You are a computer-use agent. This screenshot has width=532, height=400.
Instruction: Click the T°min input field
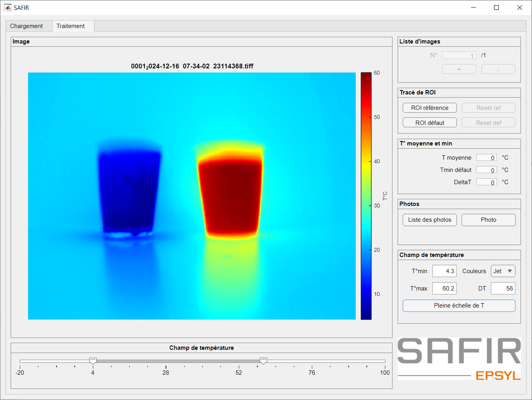tap(444, 271)
